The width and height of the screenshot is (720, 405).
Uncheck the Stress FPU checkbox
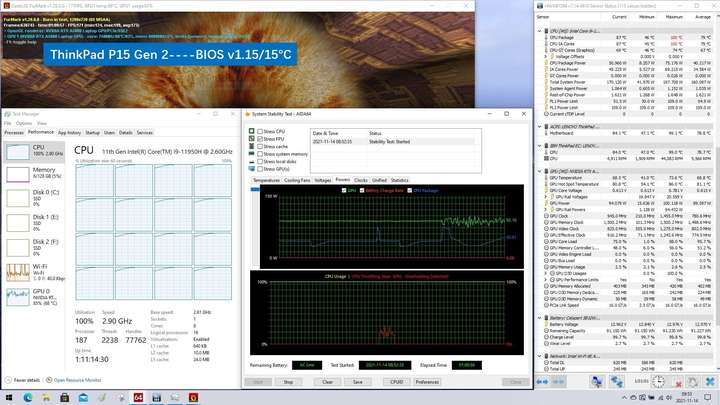click(260, 139)
